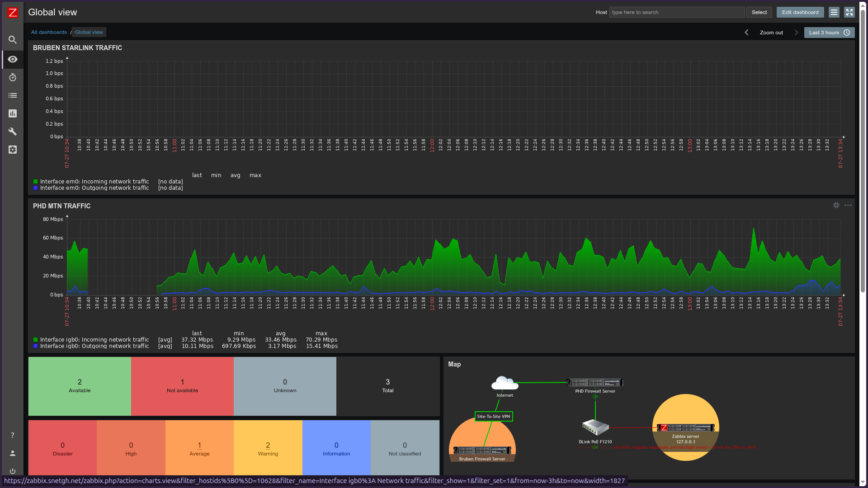
Task: Open PHD MTN TRAFFIC widget three-dots menu
Action: pos(848,205)
